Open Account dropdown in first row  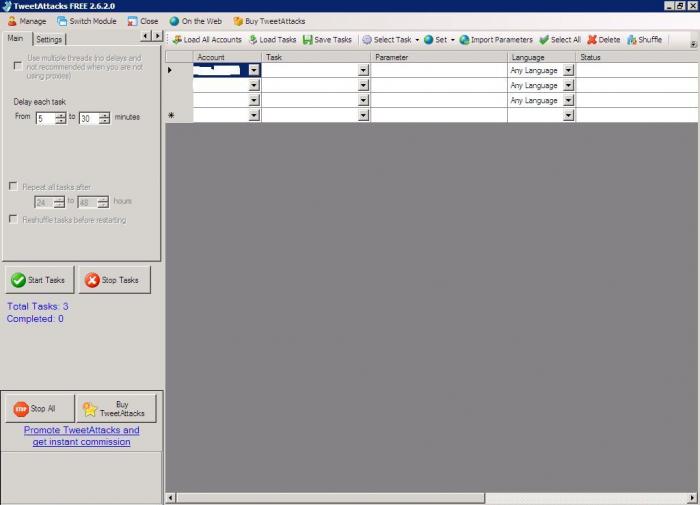[254, 70]
